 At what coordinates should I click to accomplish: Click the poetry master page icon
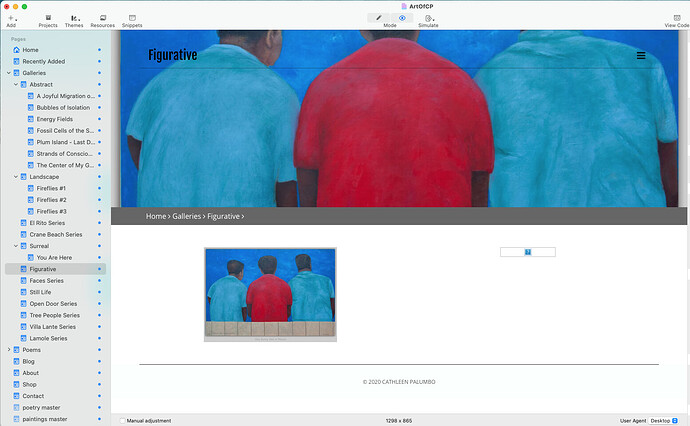(x=16, y=408)
